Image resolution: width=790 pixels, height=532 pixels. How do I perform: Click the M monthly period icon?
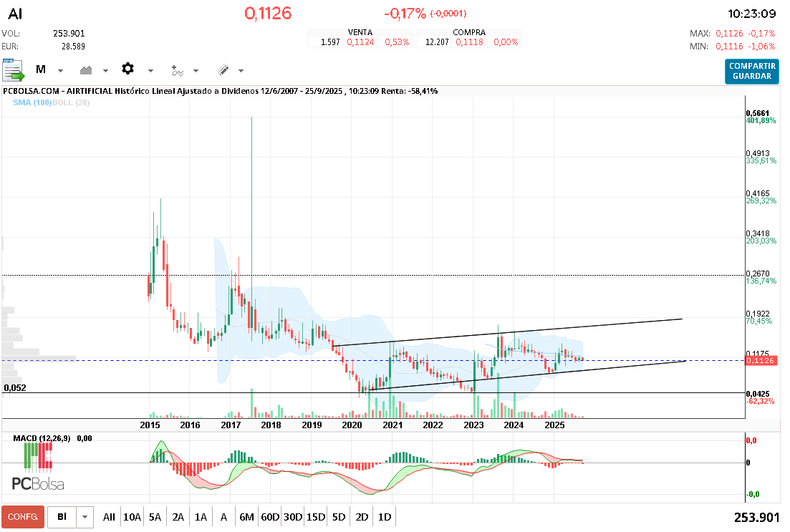point(41,70)
